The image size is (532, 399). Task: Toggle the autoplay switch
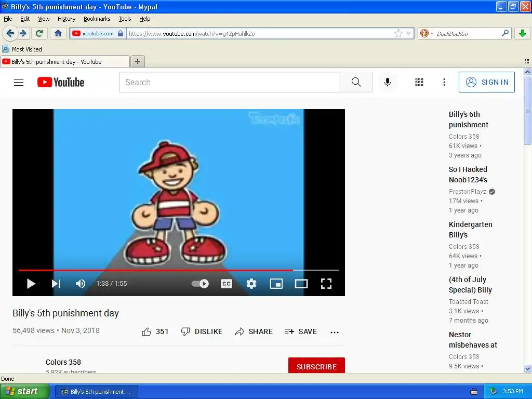[x=200, y=283]
